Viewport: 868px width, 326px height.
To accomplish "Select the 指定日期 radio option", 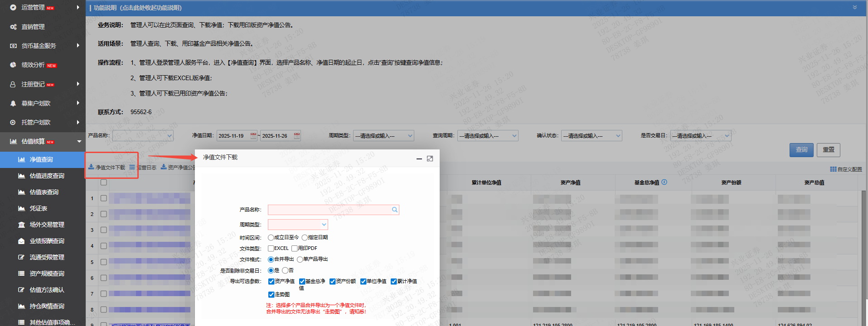I will pos(305,237).
